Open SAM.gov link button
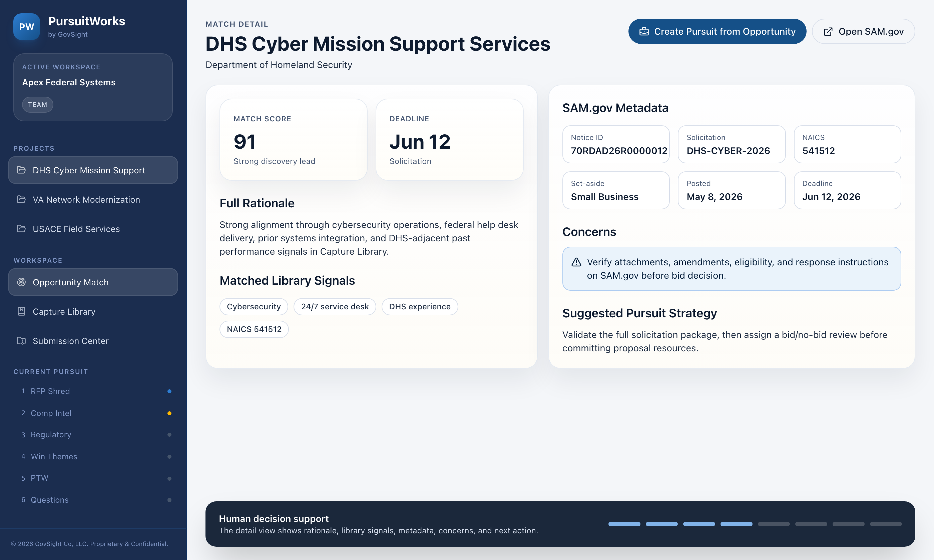 click(863, 31)
